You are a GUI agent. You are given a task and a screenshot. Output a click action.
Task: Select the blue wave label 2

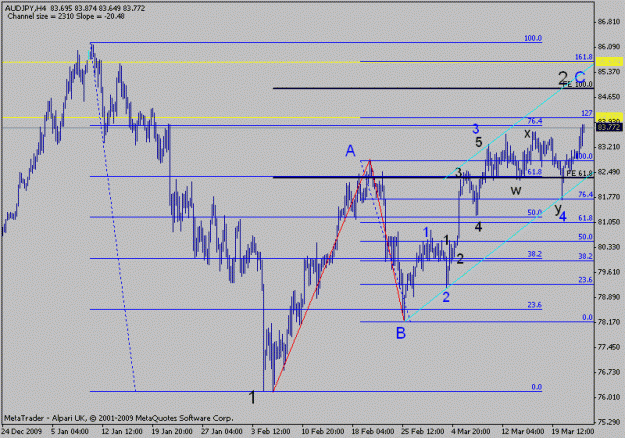point(446,297)
